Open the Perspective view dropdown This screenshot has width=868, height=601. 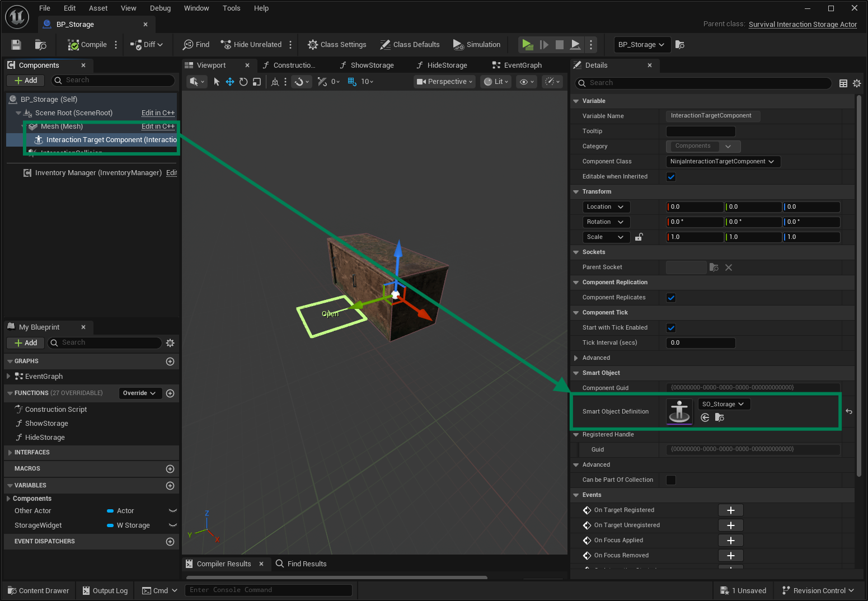point(444,81)
